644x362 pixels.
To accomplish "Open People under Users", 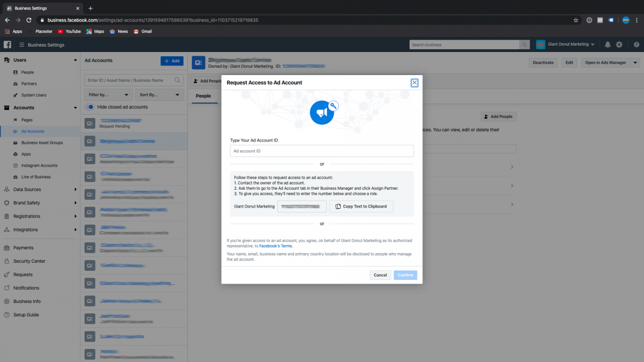I will [x=27, y=72].
